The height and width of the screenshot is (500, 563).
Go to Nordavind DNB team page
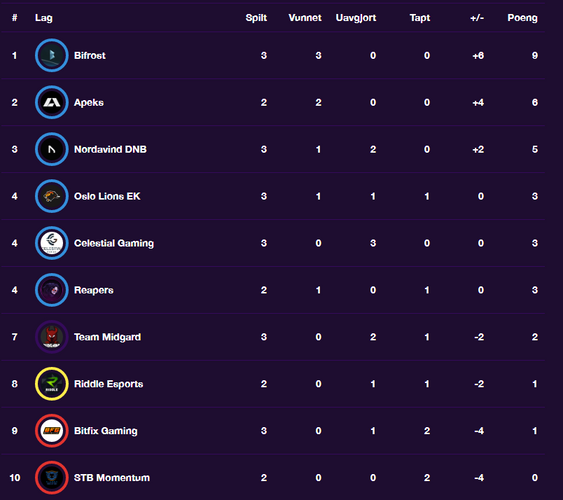coord(110,149)
